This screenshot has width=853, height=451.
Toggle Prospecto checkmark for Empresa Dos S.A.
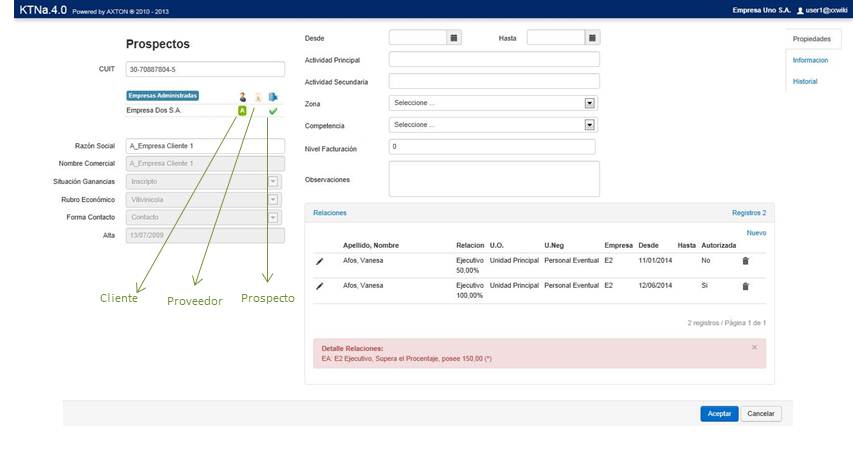tap(273, 111)
